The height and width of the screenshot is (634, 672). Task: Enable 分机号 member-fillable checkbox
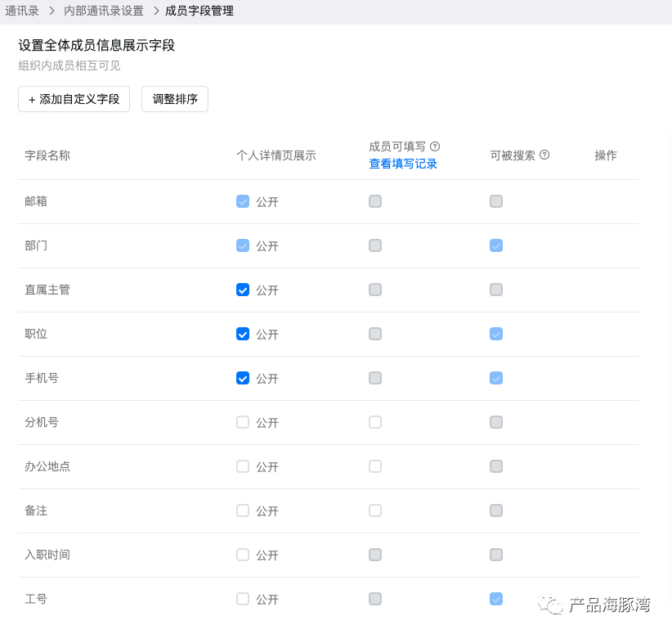click(x=375, y=422)
